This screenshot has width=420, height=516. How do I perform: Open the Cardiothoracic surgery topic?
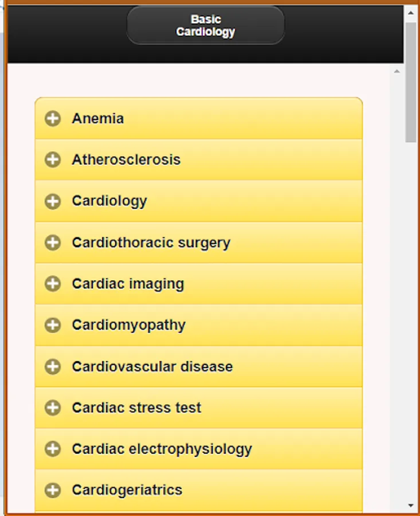pyautogui.click(x=151, y=243)
